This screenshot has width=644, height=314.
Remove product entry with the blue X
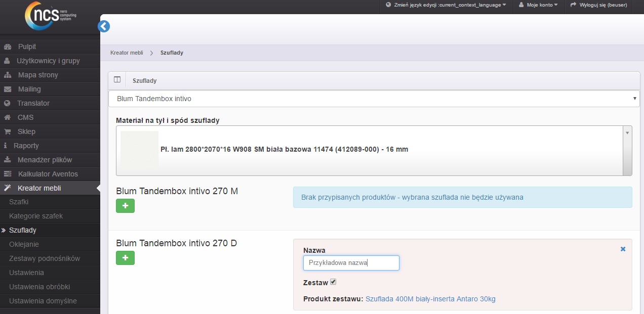623,249
